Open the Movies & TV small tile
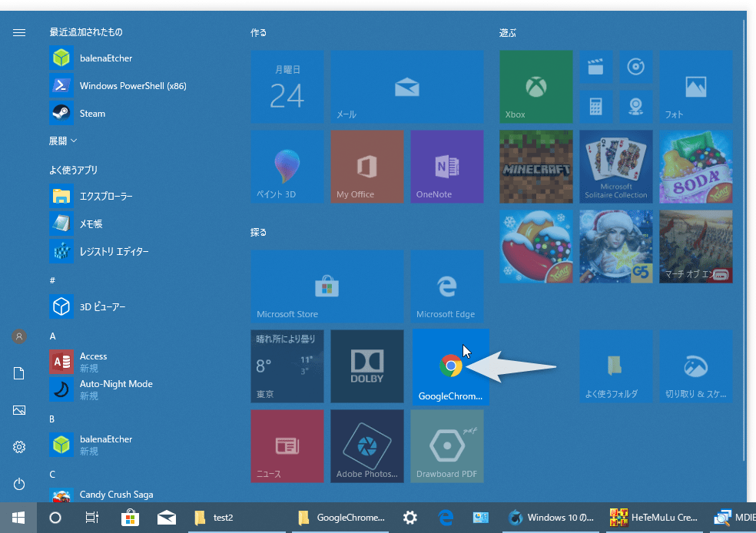 click(x=596, y=67)
